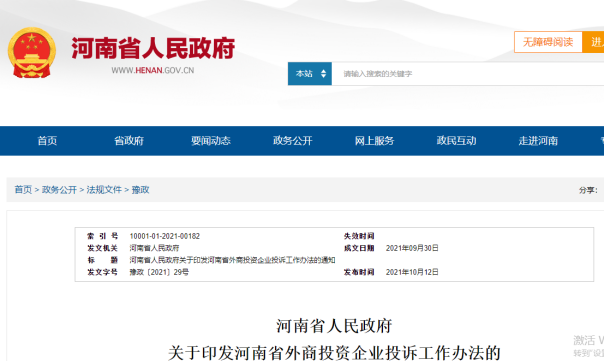604x361 pixels.
Task: Click the 无障碍阅读 button
Action: click(x=548, y=42)
